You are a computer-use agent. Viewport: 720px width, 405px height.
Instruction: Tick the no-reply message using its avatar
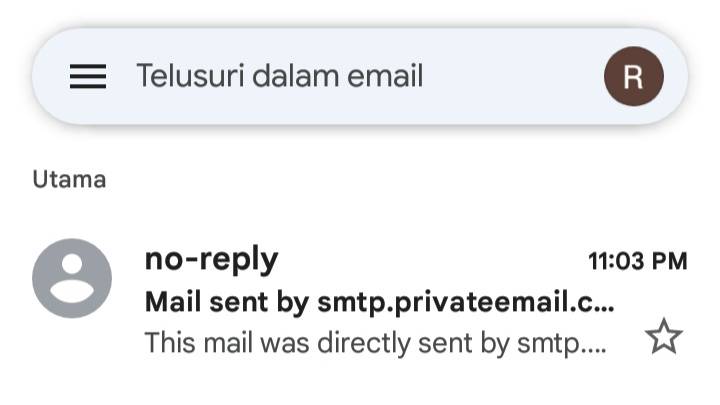[72, 278]
